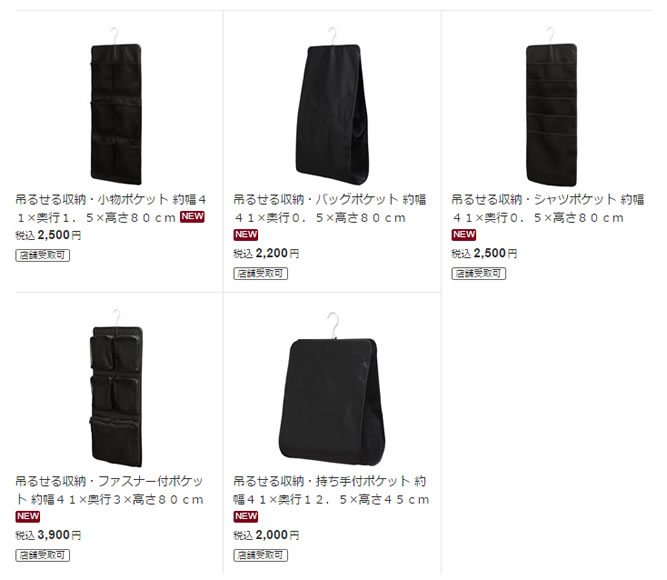Click the 吊るせる収納・ファスナー付ポケット title link
The image size is (667, 580).
(x=110, y=490)
